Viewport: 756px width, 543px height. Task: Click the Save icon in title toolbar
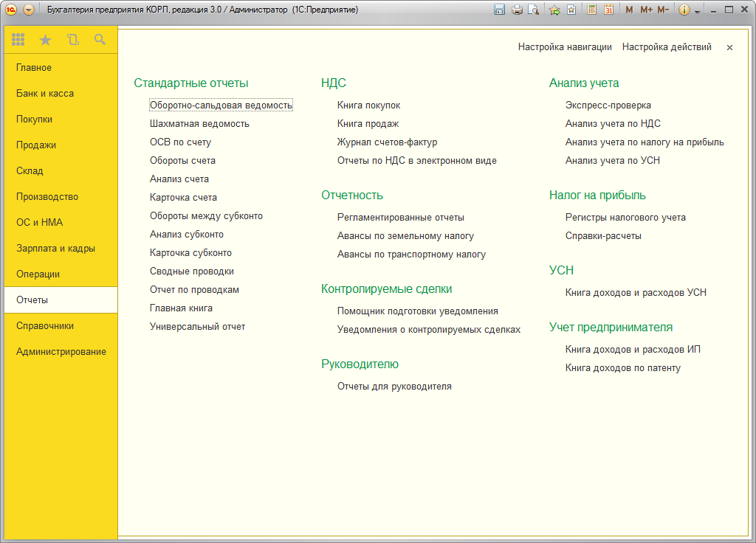[500, 10]
